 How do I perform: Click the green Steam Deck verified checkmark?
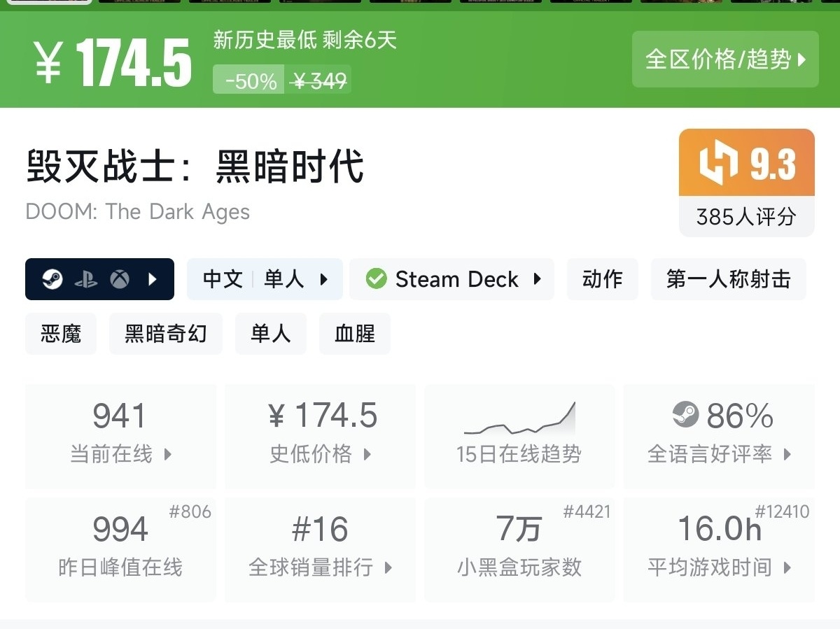click(376, 279)
